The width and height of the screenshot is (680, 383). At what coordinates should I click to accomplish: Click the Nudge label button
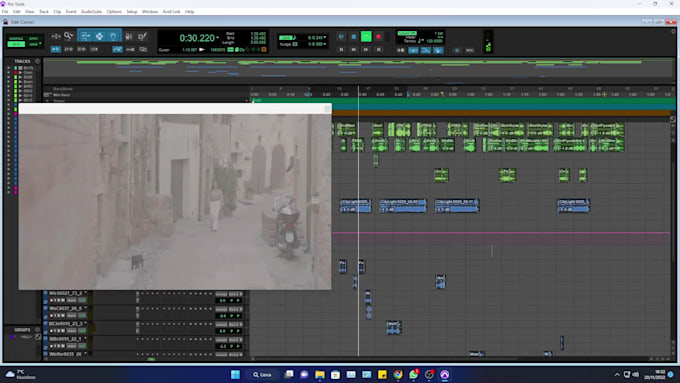coord(285,44)
